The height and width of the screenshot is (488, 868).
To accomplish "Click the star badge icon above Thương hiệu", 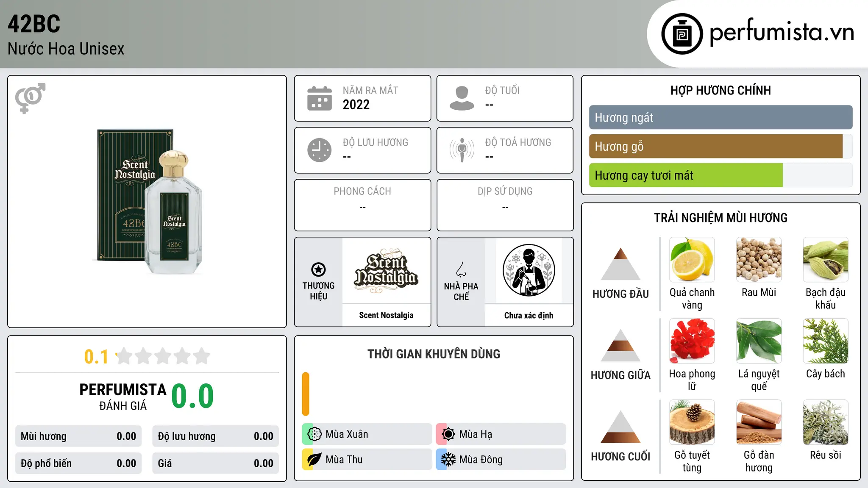I will [318, 269].
